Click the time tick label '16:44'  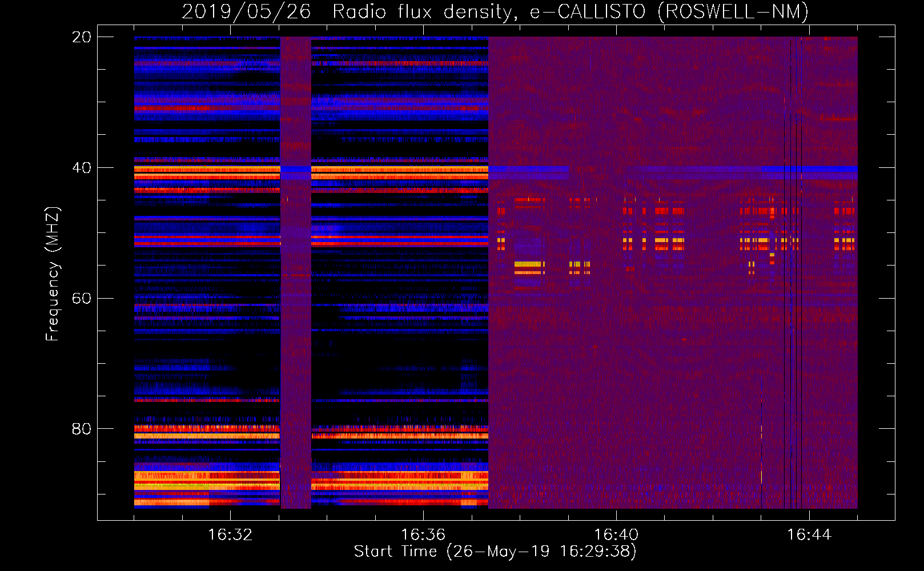click(809, 535)
